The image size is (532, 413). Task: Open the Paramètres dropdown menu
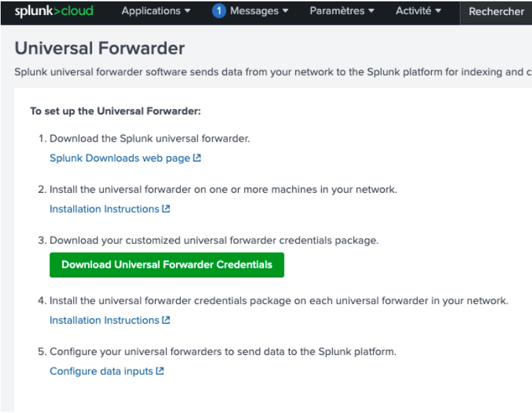342,11
